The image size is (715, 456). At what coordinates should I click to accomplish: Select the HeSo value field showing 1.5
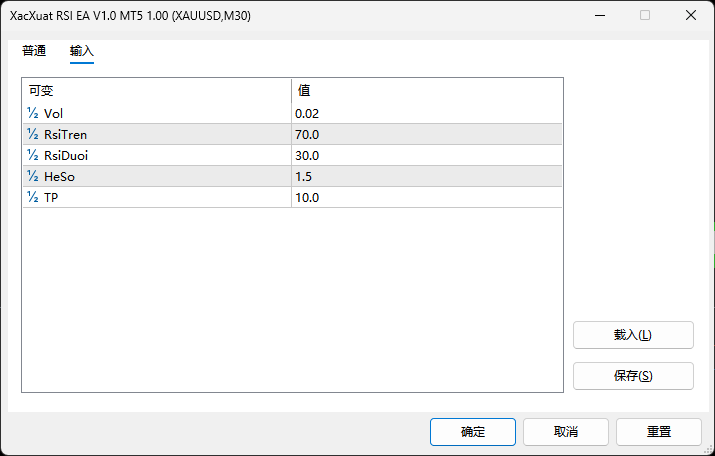point(426,176)
